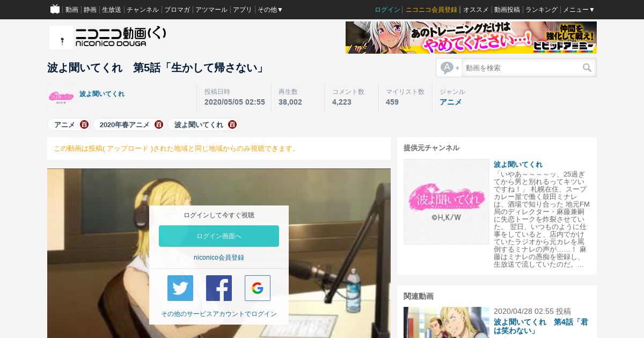644x338 pixels.
Task: Open アツマール from the top bar
Action: [211, 10]
